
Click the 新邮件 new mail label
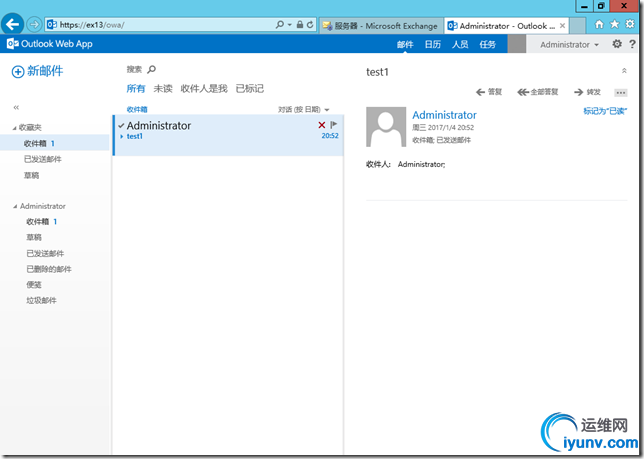point(45,71)
